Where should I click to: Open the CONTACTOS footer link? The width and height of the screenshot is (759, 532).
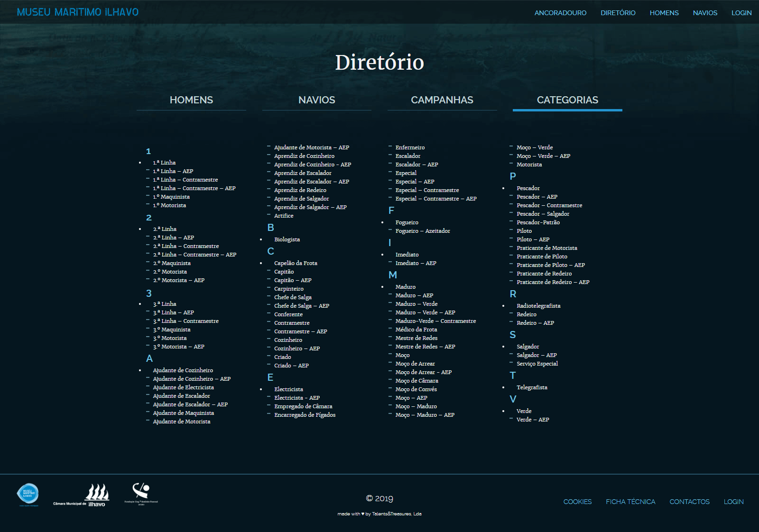click(689, 502)
